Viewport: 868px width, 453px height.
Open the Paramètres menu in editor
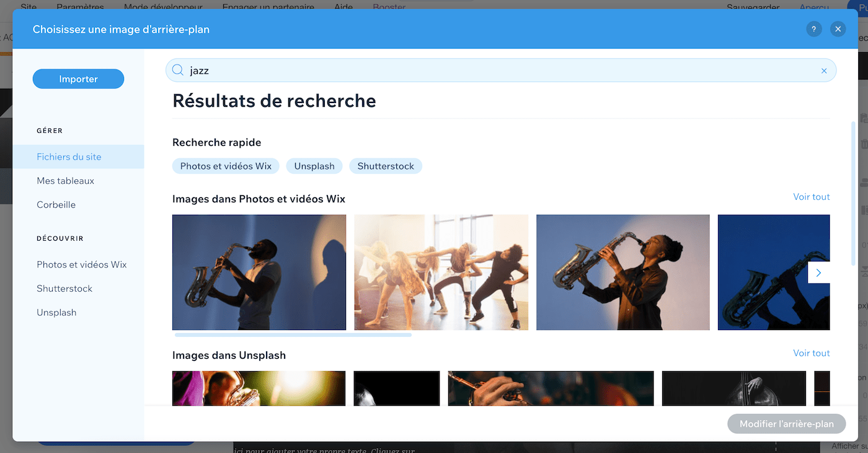(80, 7)
